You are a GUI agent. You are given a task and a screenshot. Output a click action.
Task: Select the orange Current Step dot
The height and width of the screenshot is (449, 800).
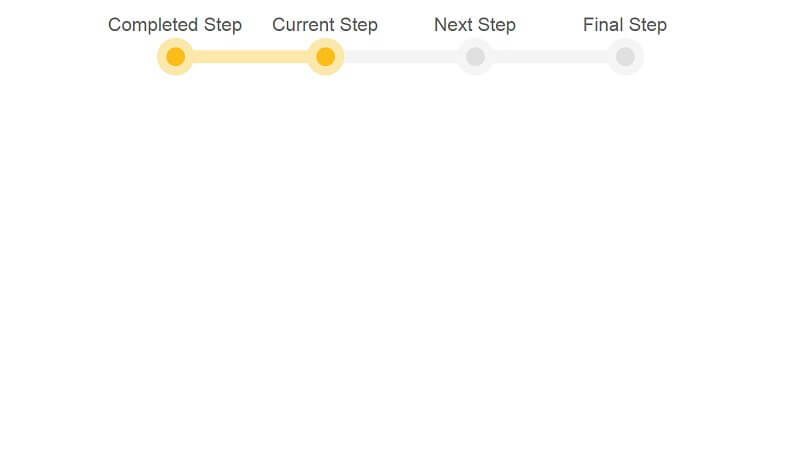click(x=326, y=57)
